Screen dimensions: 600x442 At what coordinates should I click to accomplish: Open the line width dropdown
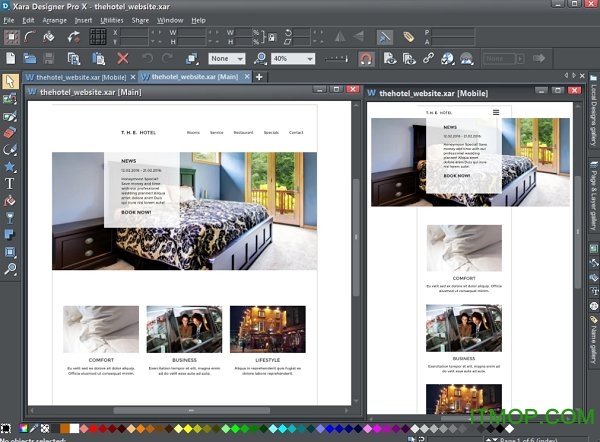(336, 59)
